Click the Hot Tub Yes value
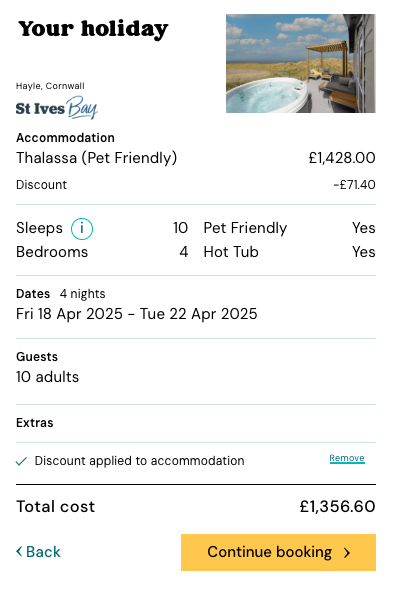 (364, 252)
